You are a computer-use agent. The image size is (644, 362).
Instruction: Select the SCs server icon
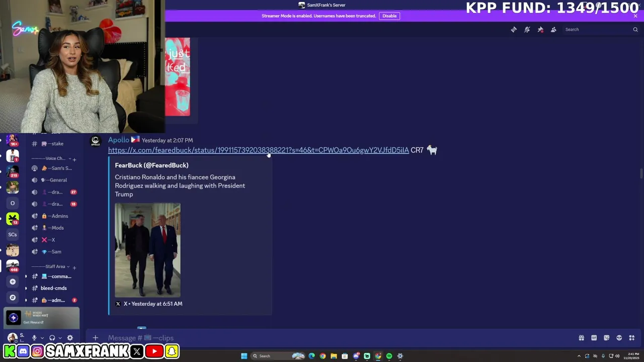click(13, 234)
